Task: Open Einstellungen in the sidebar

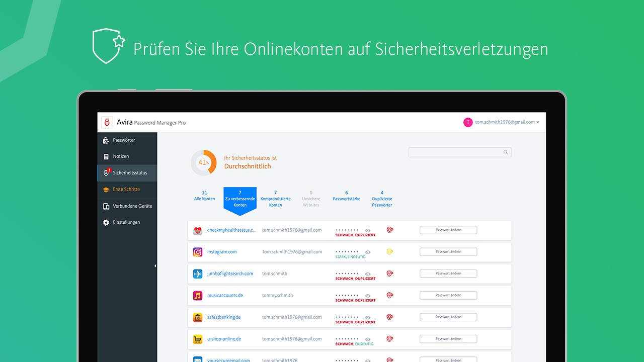Action: click(x=127, y=222)
